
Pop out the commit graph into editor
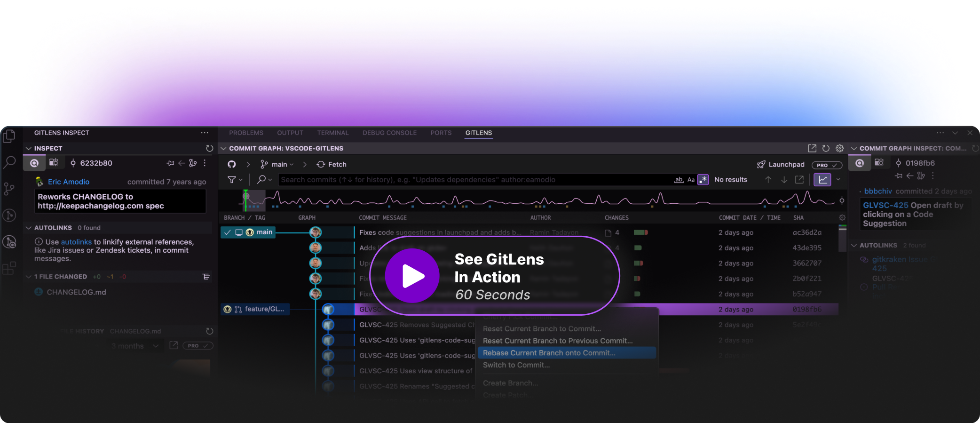tap(812, 148)
